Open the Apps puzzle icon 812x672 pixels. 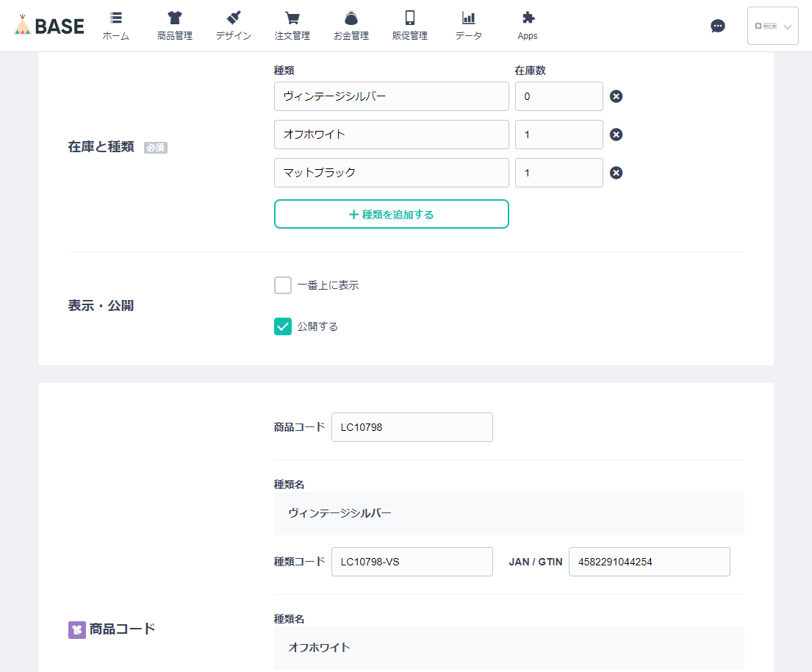click(x=527, y=18)
